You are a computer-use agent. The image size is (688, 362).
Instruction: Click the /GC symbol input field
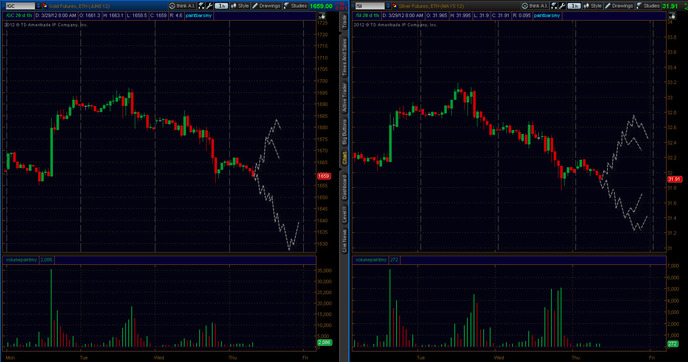coord(20,6)
